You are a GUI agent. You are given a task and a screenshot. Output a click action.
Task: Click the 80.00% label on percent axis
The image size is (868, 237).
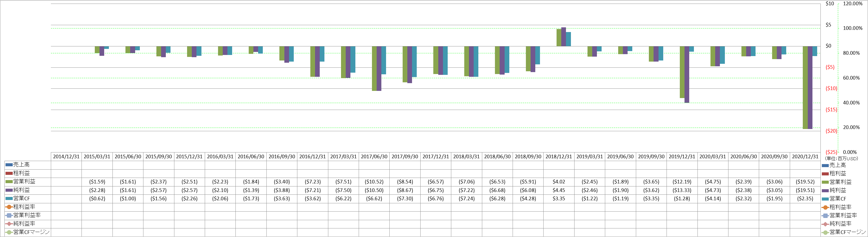(851, 53)
